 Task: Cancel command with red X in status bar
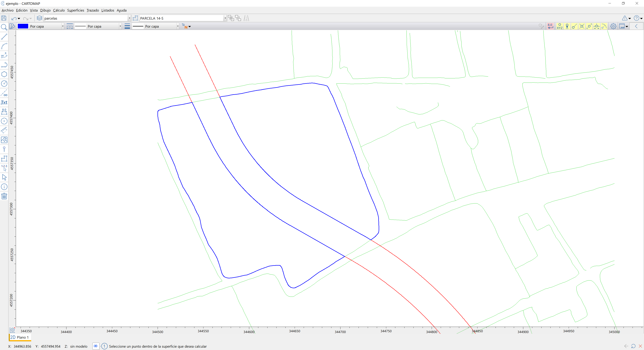click(640, 346)
